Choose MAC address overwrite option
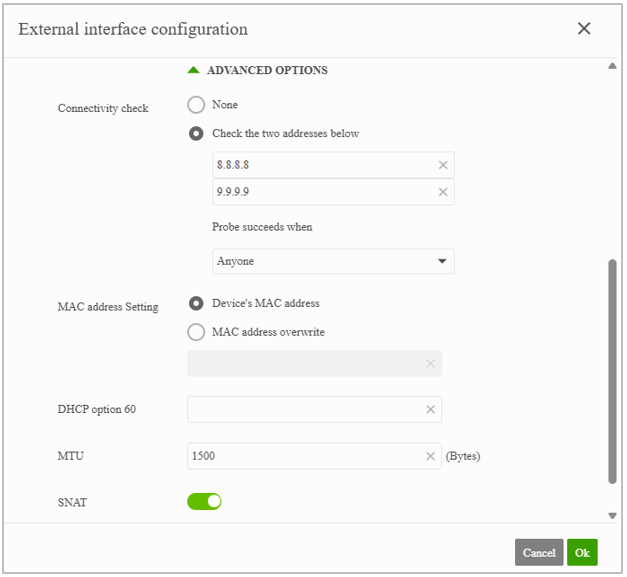 point(196,332)
